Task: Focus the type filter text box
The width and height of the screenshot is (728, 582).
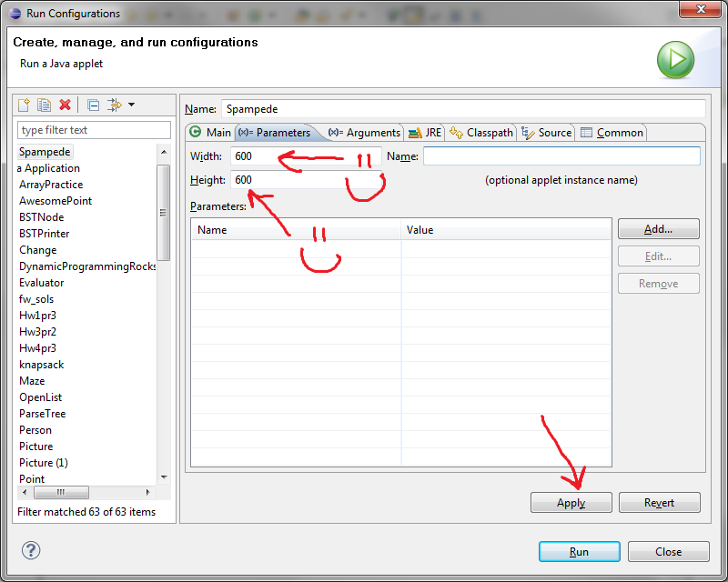Action: [x=95, y=130]
